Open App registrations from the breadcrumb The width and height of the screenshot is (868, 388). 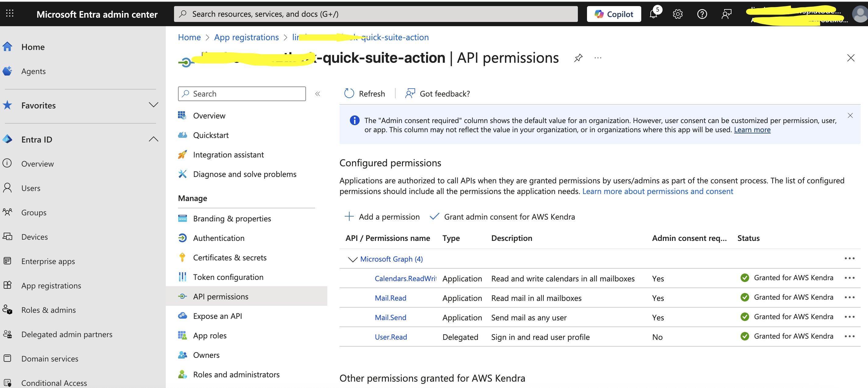point(246,37)
